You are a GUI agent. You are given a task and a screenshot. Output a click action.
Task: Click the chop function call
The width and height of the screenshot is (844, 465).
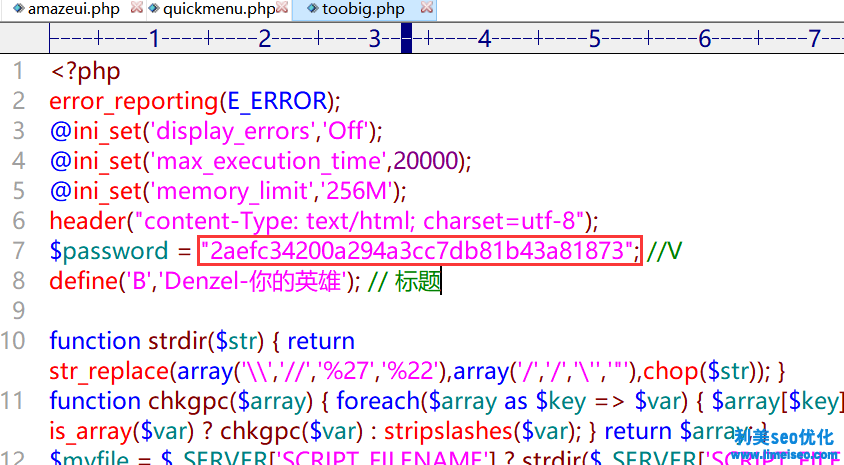(x=670, y=371)
